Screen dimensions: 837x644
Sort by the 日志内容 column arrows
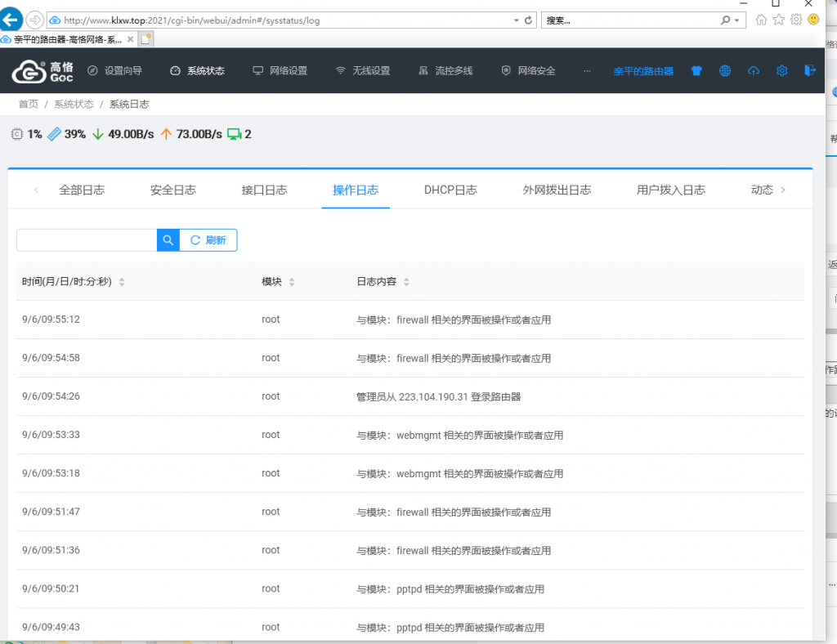(x=406, y=282)
